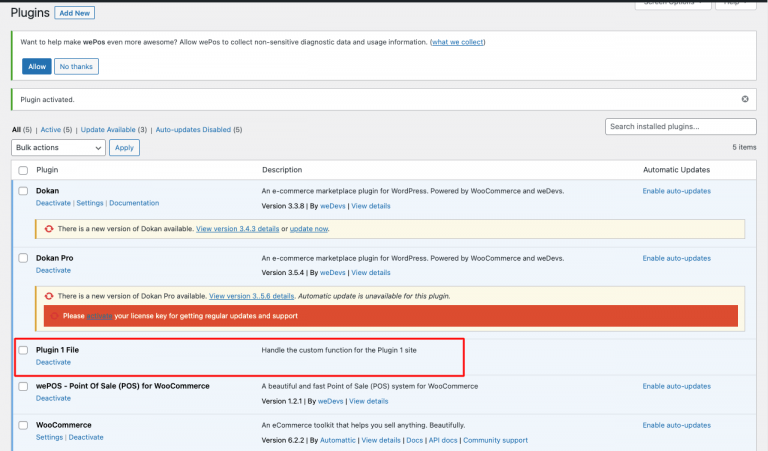Filter plugins by All
Image resolution: width=768 pixels, height=451 pixels.
pyautogui.click(x=16, y=130)
